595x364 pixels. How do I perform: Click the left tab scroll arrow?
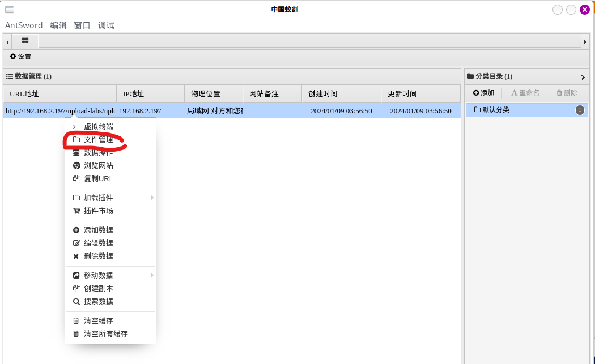coord(7,42)
